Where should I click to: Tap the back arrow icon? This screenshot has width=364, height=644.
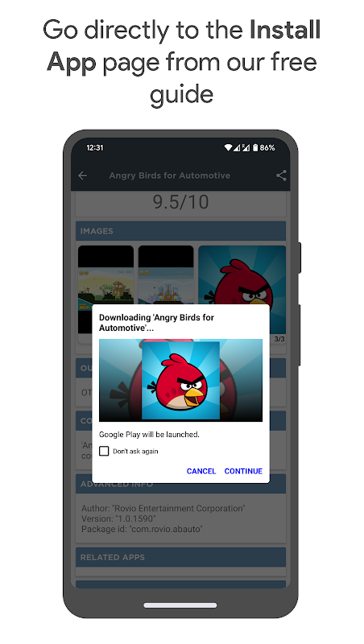pos(83,175)
